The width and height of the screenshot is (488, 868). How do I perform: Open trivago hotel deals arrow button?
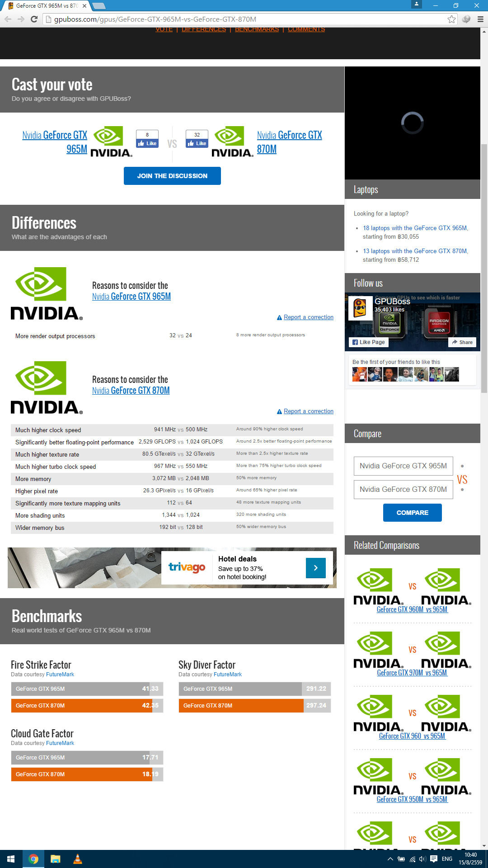click(316, 568)
